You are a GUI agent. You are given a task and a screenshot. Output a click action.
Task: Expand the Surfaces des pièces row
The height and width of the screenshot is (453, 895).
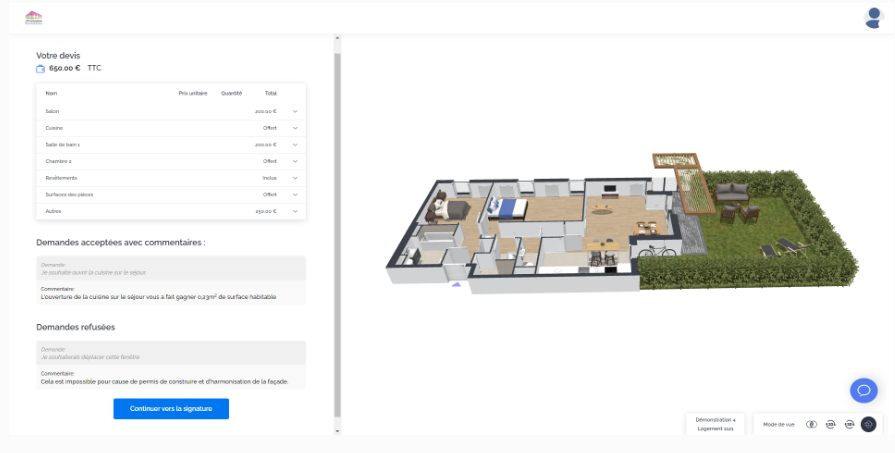pos(295,195)
